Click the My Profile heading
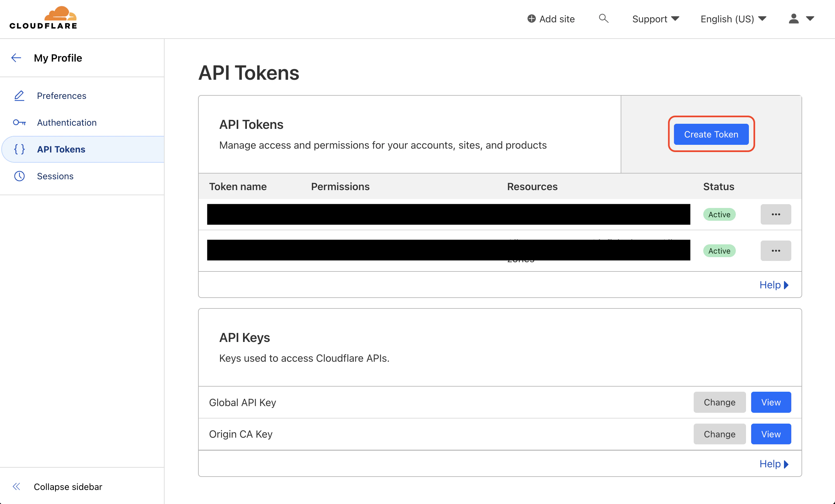Image resolution: width=835 pixels, height=504 pixels. (58, 58)
